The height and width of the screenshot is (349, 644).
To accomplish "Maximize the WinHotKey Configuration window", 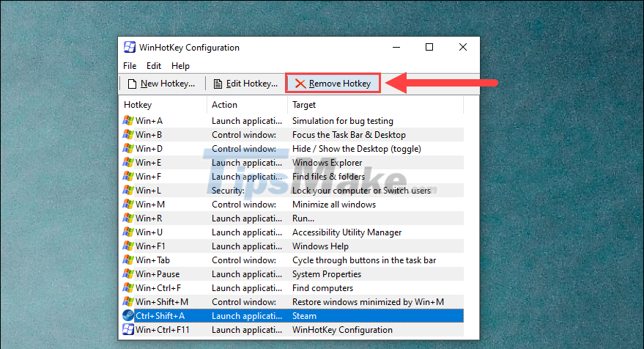I will click(x=429, y=47).
